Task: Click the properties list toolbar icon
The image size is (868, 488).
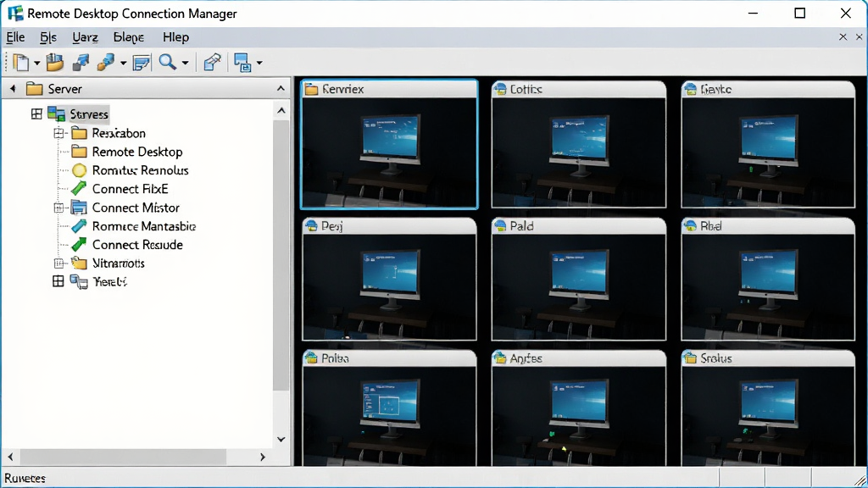Action: (142, 63)
